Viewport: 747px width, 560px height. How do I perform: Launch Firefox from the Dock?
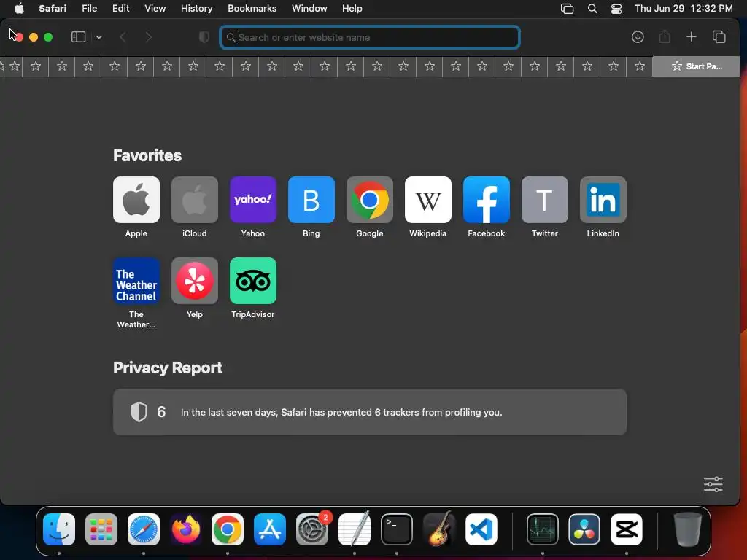185,529
